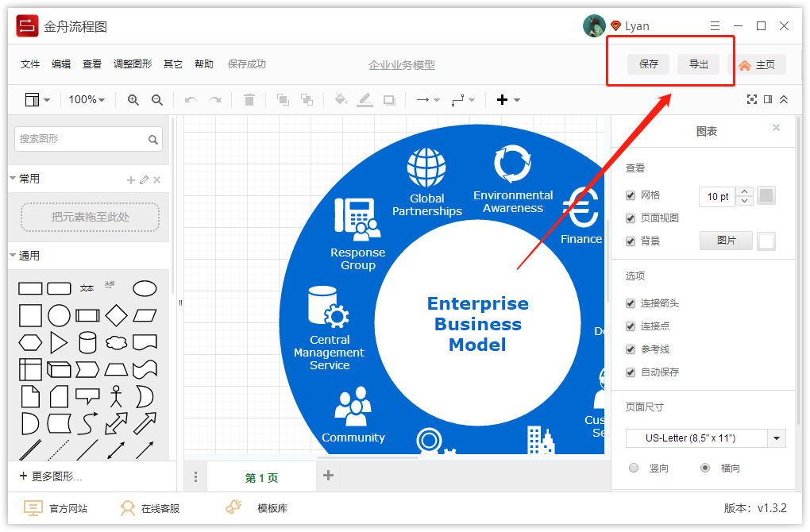Click the delete trash can icon
The height and width of the screenshot is (532, 810).
click(x=249, y=100)
